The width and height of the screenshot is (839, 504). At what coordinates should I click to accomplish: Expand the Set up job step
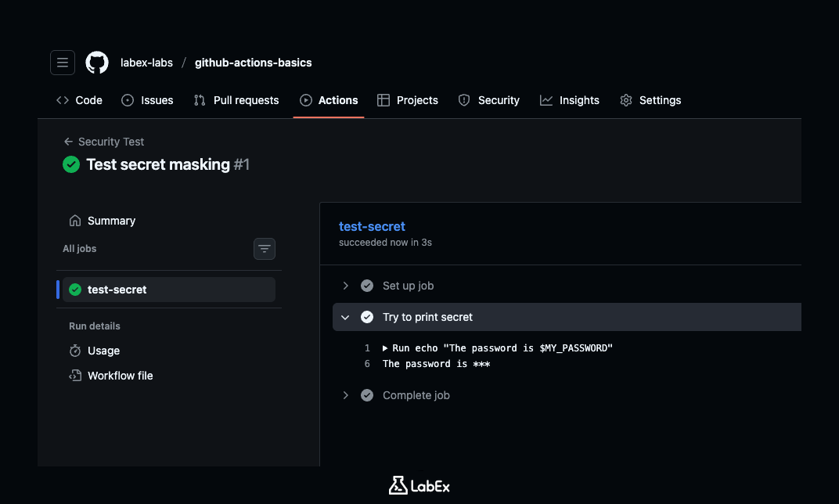pos(346,286)
